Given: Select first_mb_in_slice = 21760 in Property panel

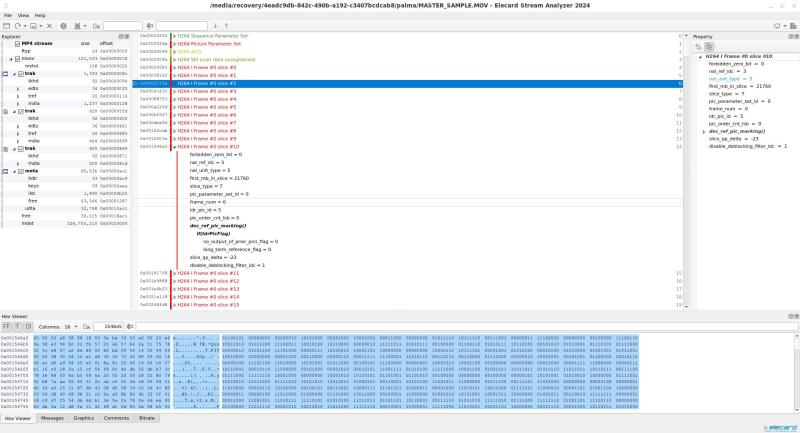Looking at the screenshot, I should [739, 87].
